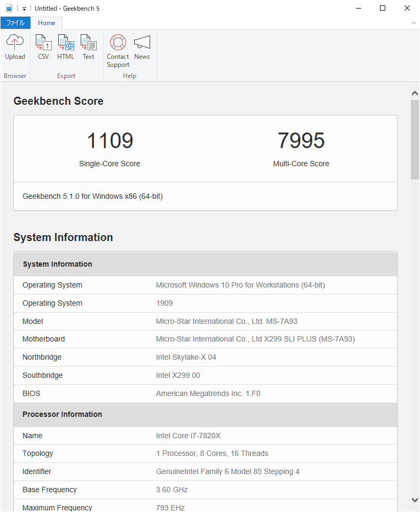Select the multi-core score 7995
Viewport: 420px width, 512px height.
click(x=301, y=141)
